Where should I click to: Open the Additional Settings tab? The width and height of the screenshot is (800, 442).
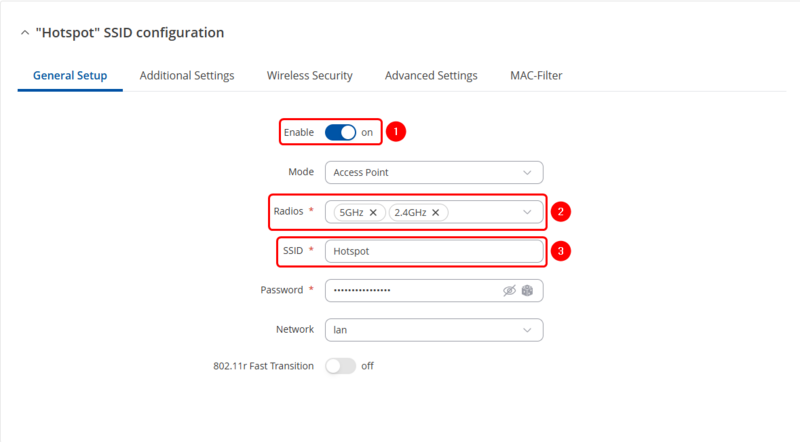(187, 76)
